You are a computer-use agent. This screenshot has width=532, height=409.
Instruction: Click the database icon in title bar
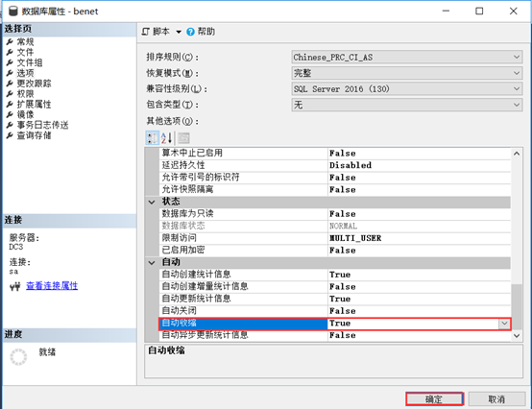tap(13, 12)
